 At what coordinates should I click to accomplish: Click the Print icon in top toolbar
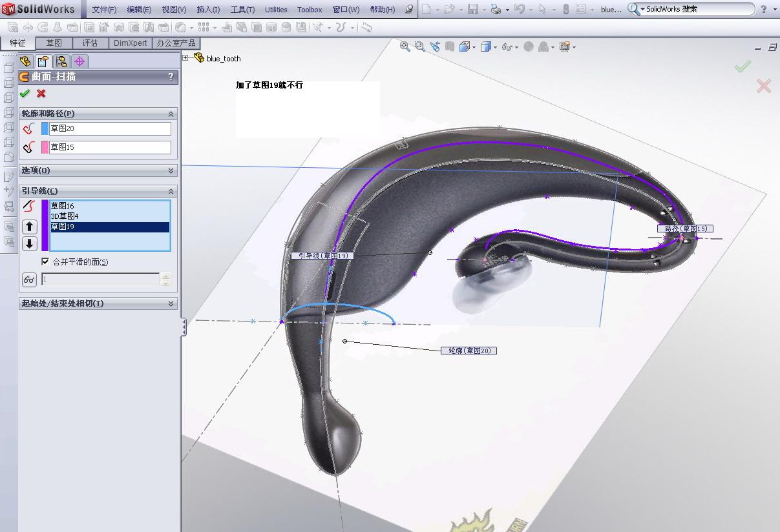496,10
